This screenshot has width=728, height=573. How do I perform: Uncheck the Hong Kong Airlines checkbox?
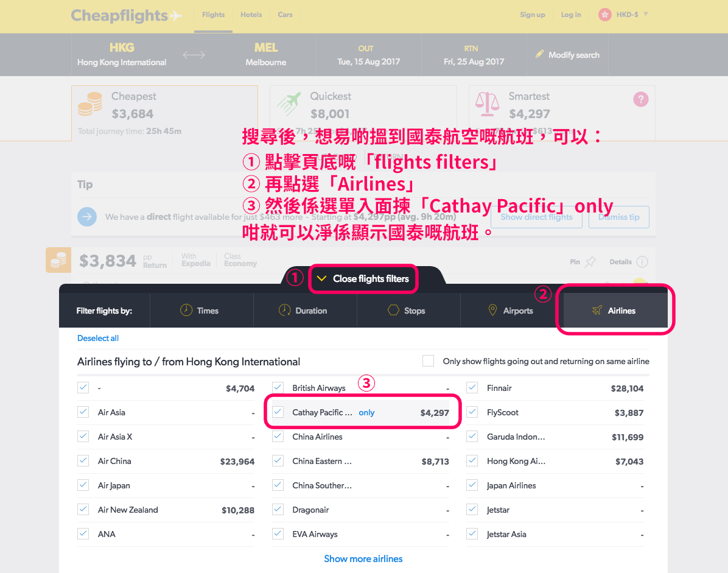click(x=472, y=460)
